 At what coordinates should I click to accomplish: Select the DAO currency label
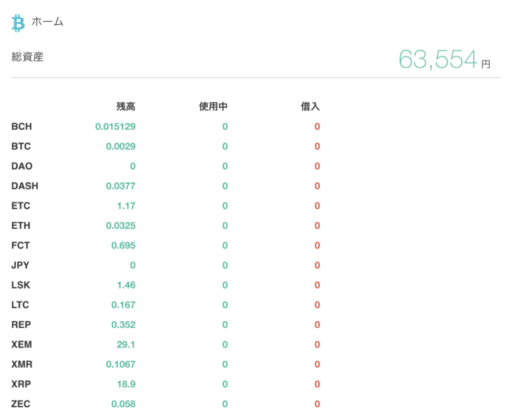click(x=22, y=166)
